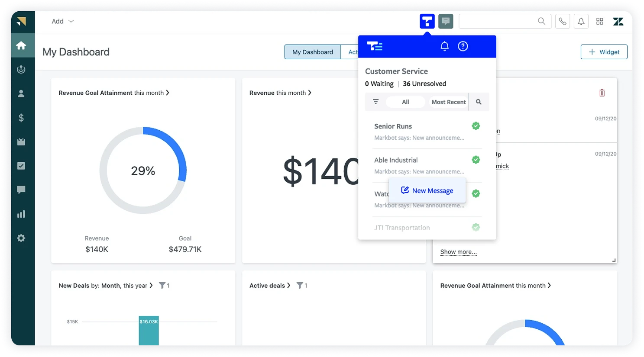Click the New Message button

[x=427, y=190]
